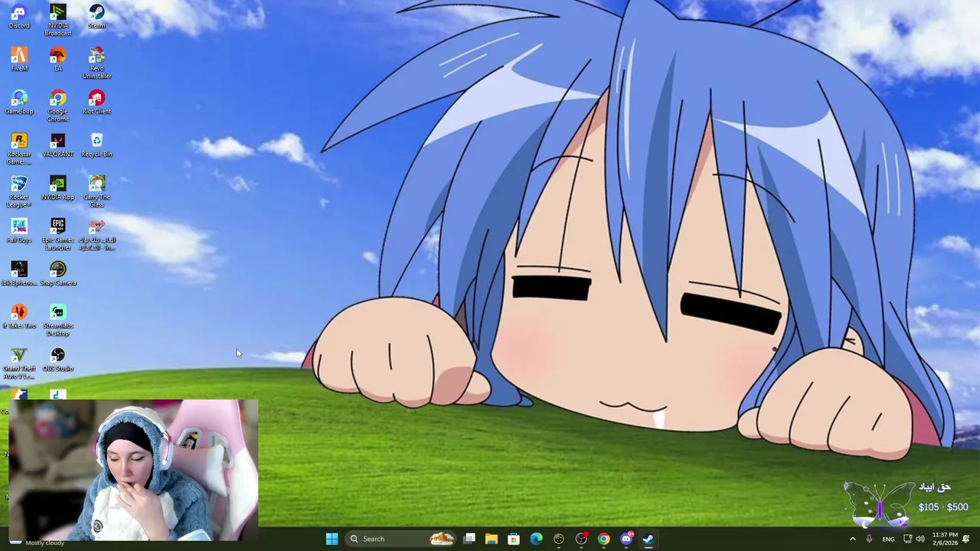Select the Recycle Bin icon
Image resolution: width=980 pixels, height=551 pixels.
coord(96,145)
